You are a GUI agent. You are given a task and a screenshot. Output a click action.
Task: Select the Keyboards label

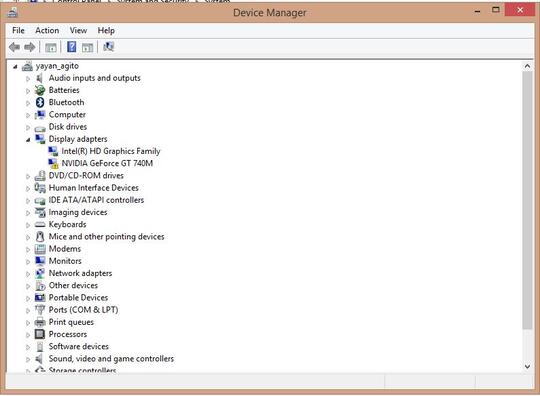coord(68,224)
